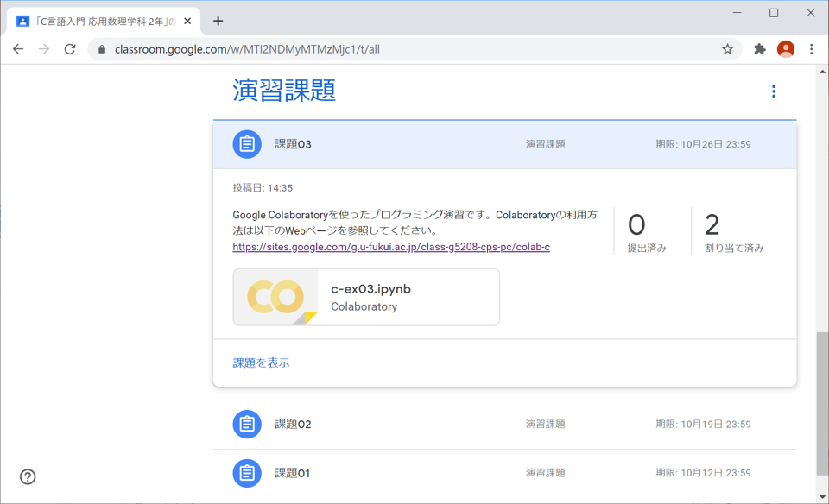Click 演習課題 label in 課題02 row
829x504 pixels.
pos(545,425)
